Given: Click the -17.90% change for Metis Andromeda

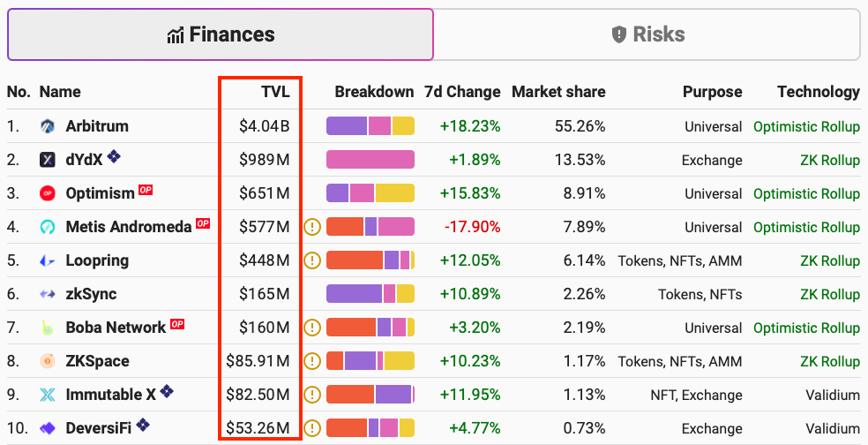Looking at the screenshot, I should point(472,227).
